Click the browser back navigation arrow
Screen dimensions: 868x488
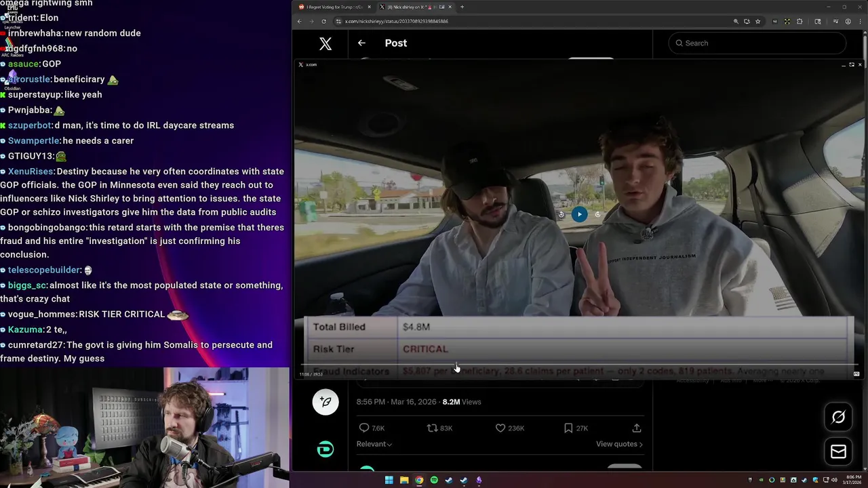(x=299, y=21)
